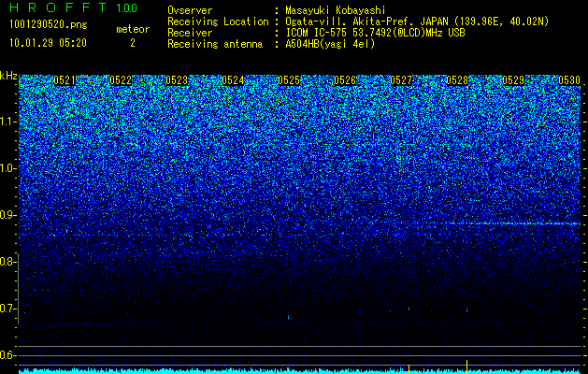Click the 0.9 frequency axis label
The height and width of the screenshot is (374, 588).
pyautogui.click(x=8, y=215)
